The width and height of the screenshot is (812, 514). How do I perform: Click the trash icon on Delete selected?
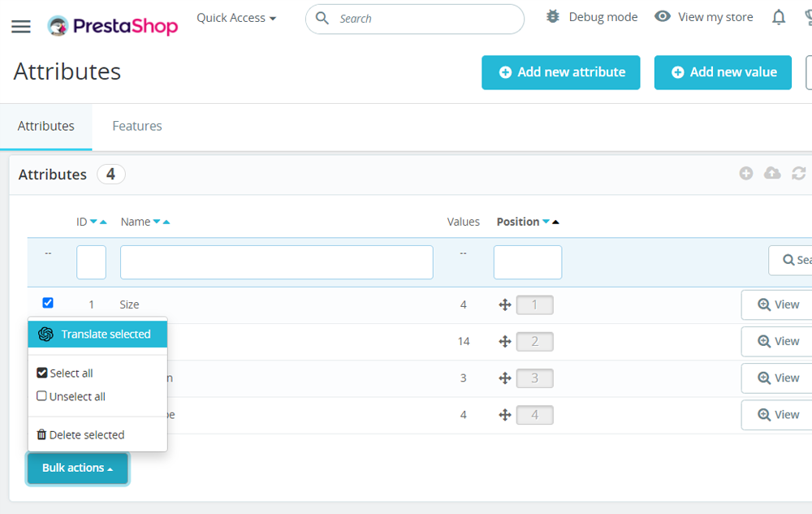pos(41,434)
